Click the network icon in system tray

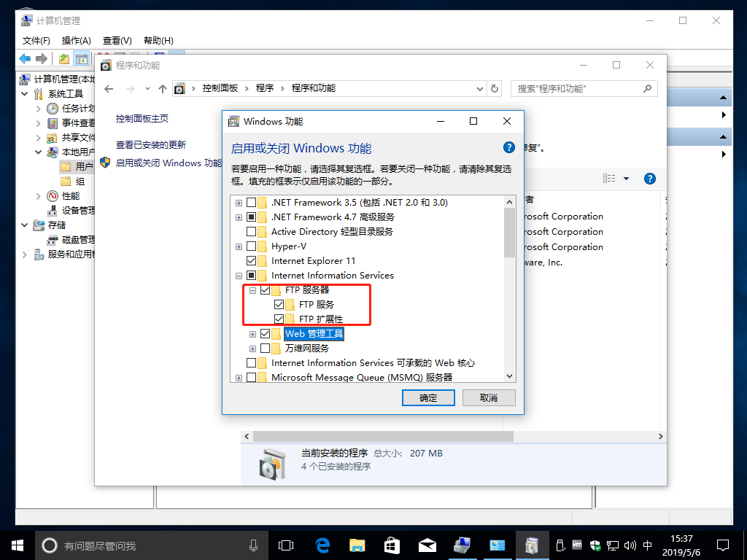[x=612, y=545]
